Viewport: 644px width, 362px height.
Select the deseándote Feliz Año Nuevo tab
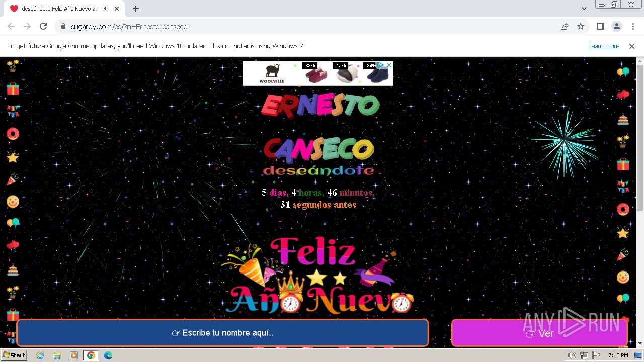(x=59, y=9)
